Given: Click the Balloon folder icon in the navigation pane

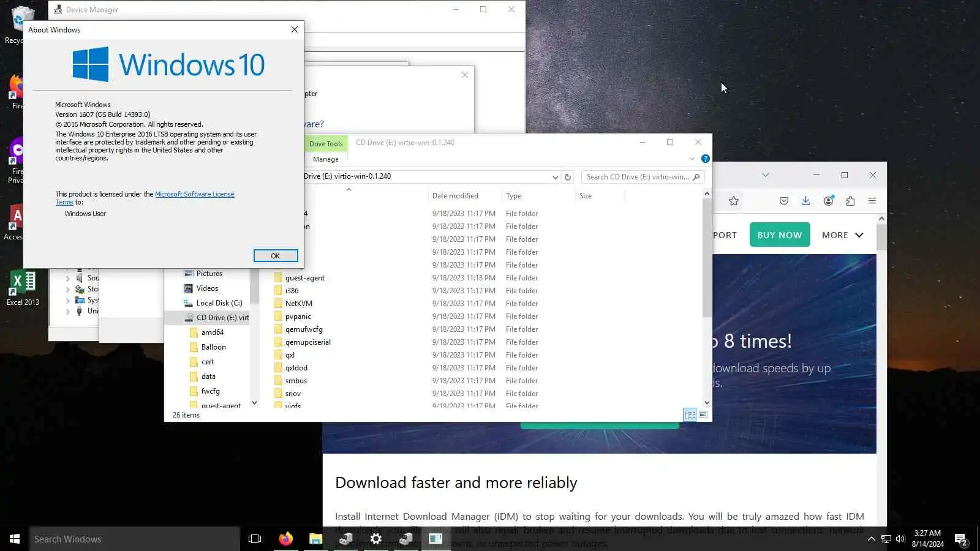Looking at the screenshot, I should pos(194,347).
